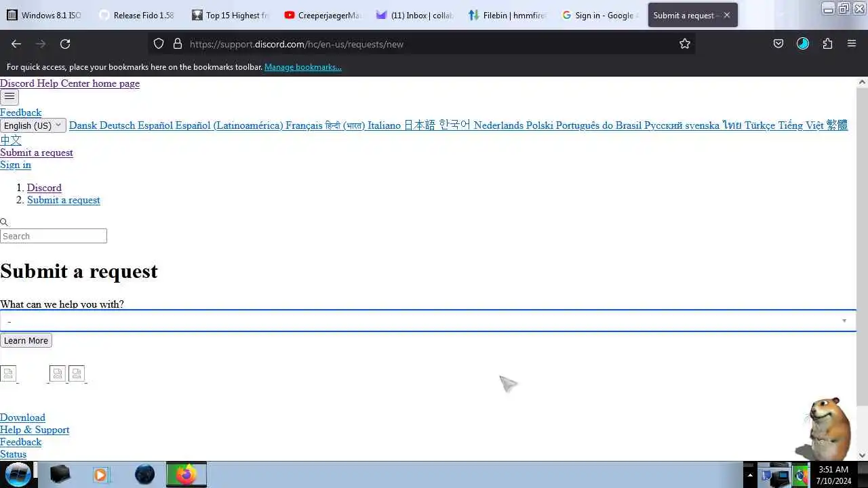Switch to the Release Fido 1.58 tab
868x488 pixels.
136,15
